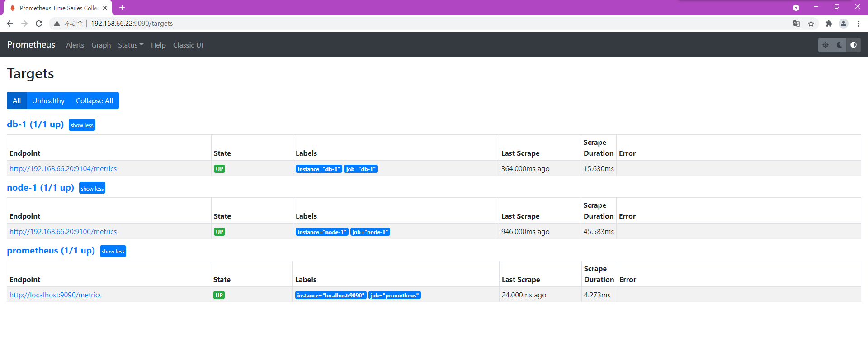
Task: Select the 364.000ms ago last scrape value
Action: (x=525, y=168)
